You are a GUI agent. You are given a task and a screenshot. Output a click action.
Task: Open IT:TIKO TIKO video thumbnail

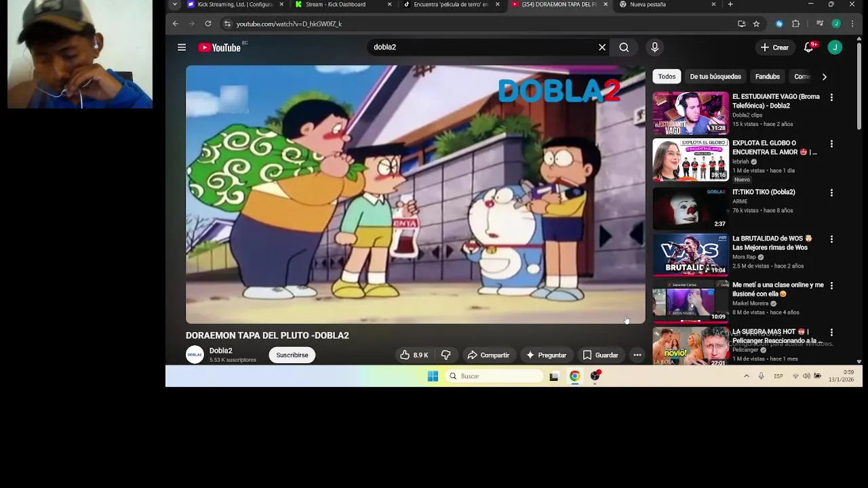tap(690, 208)
